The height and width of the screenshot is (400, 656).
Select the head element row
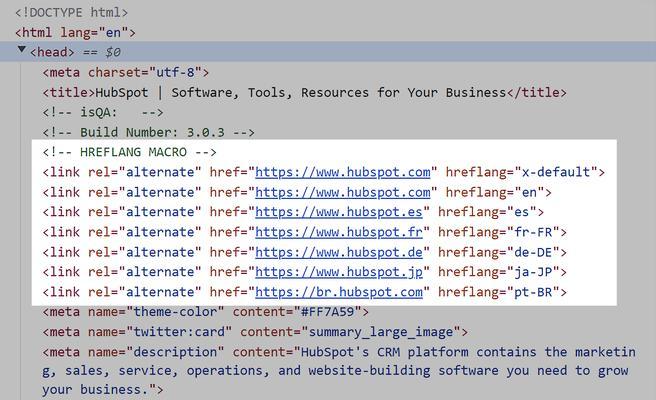tap(328, 52)
